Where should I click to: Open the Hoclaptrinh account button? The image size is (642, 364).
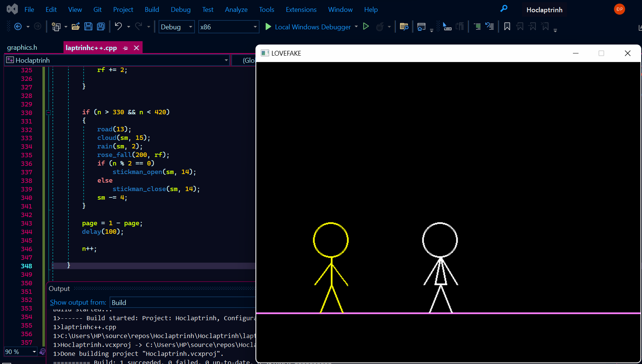544,10
